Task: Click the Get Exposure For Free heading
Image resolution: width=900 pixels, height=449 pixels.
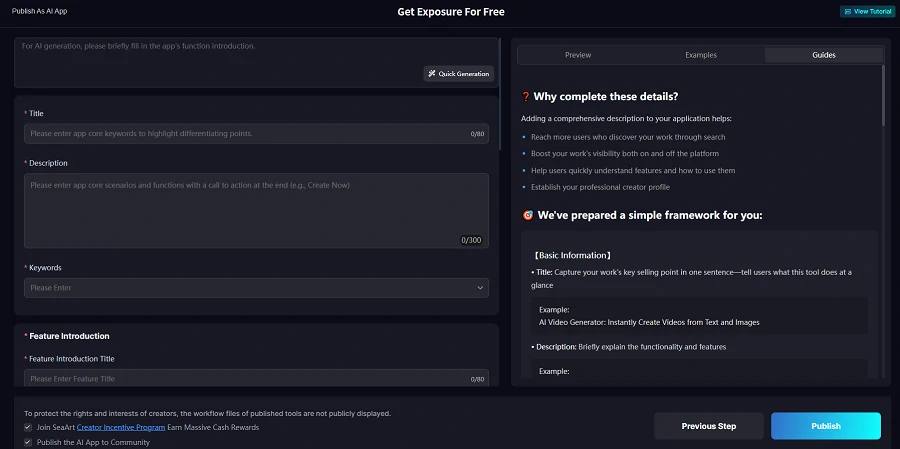Action: point(451,12)
